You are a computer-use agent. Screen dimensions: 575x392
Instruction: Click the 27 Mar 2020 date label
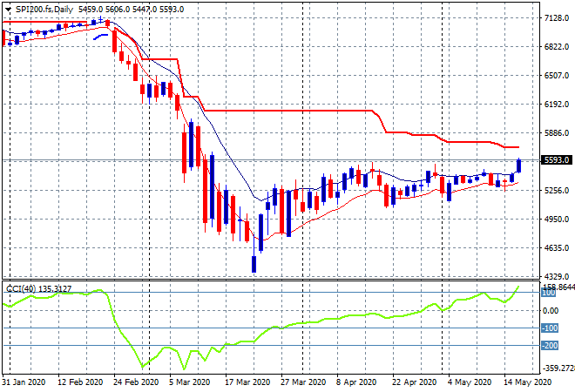click(x=303, y=382)
